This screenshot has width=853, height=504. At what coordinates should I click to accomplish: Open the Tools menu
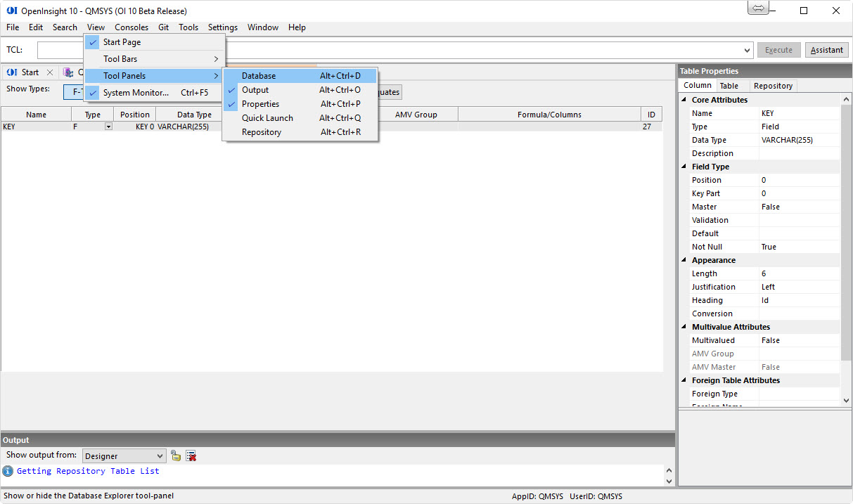(x=188, y=27)
